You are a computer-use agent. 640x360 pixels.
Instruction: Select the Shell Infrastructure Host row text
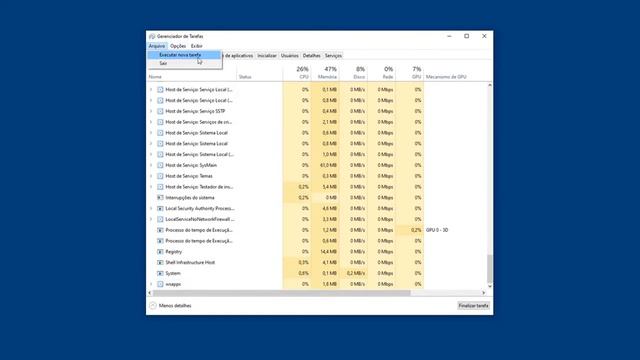coord(190,262)
